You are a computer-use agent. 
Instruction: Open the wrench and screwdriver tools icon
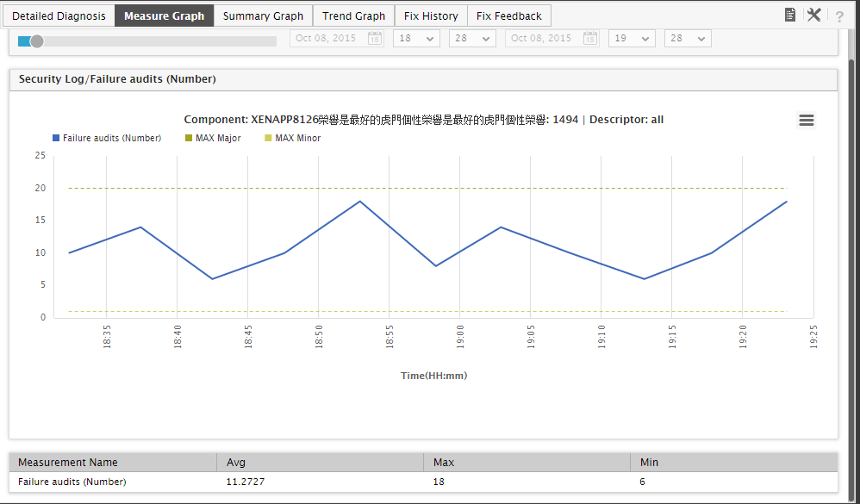coord(814,16)
